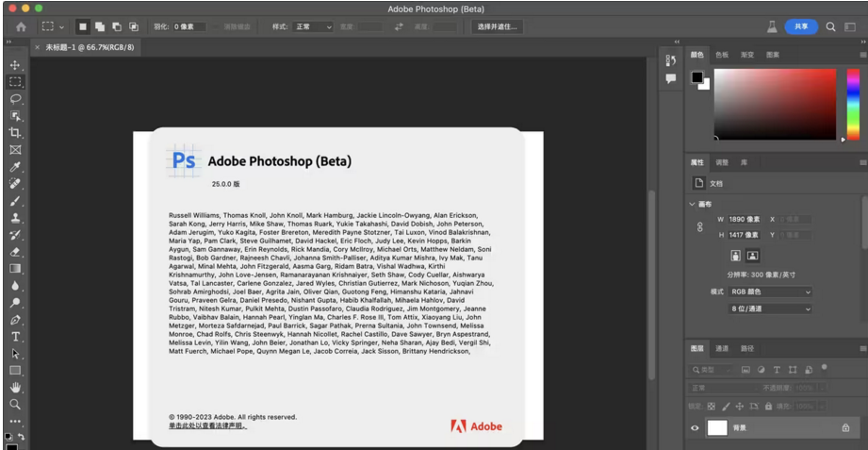Set canvas to landscape orientation

click(x=752, y=256)
